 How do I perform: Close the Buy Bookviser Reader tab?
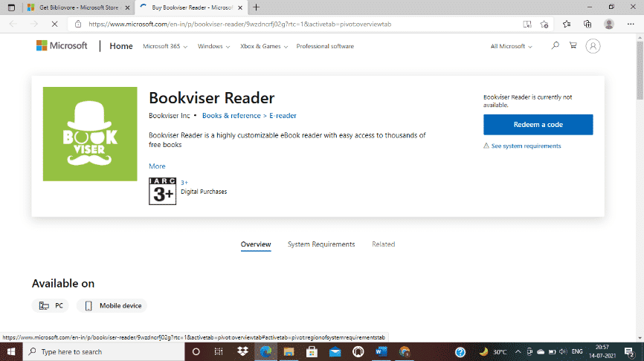240,7
